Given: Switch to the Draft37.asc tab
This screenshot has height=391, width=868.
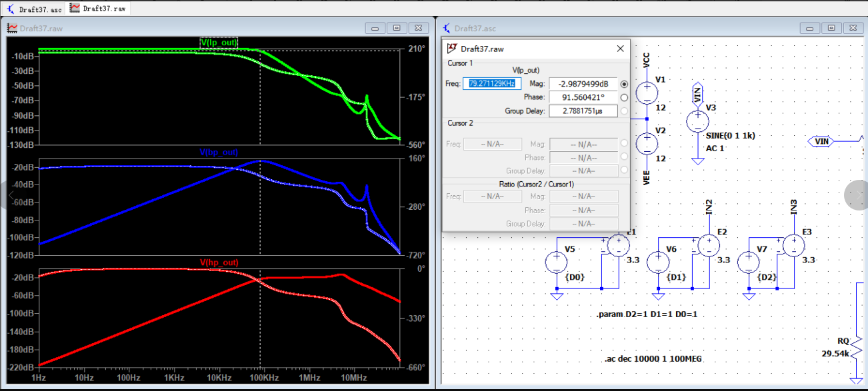Looking at the screenshot, I should click(x=34, y=9).
